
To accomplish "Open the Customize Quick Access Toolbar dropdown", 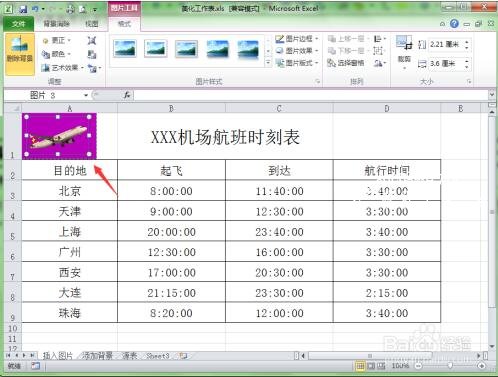I will click(95, 10).
